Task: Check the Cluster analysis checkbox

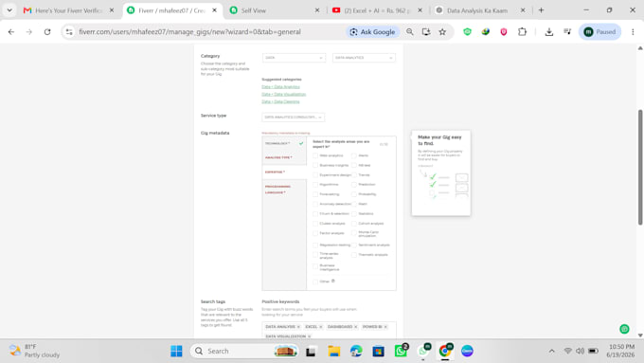Action: pyautogui.click(x=315, y=224)
